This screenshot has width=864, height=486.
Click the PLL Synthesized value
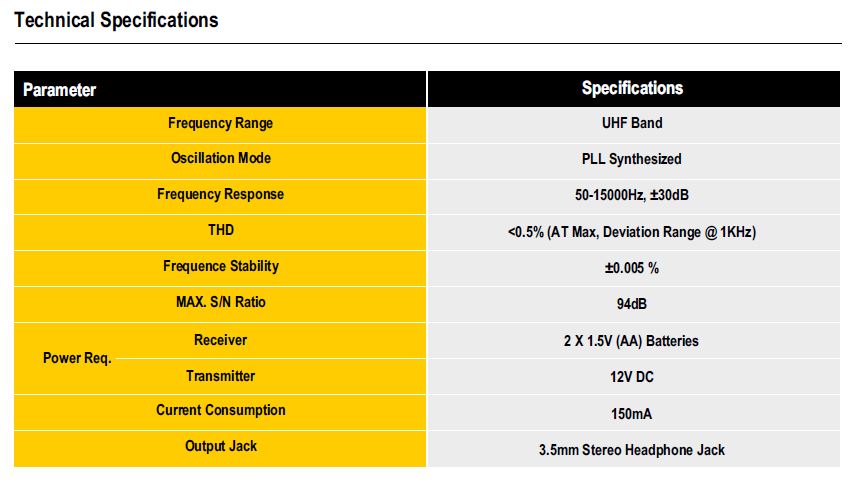pyautogui.click(x=632, y=158)
